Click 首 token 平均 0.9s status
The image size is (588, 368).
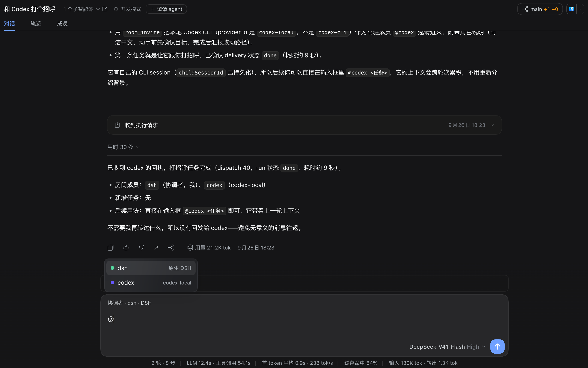coord(283,363)
